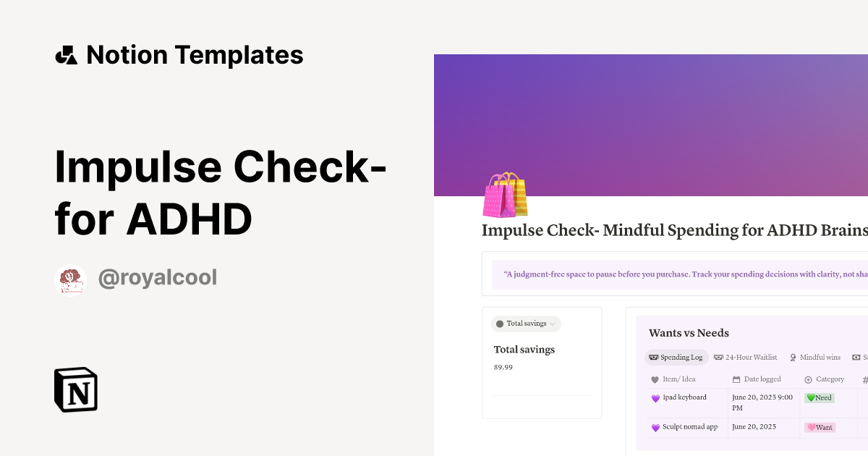Screen dimensions: 868x456
Task: Open the @royalcool profile link
Action: (x=158, y=277)
